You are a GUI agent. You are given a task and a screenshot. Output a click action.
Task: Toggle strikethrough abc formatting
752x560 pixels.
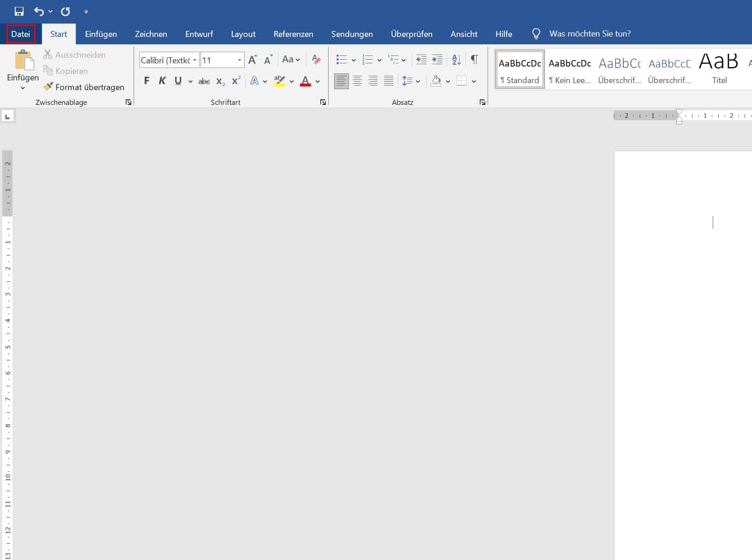[x=204, y=81]
